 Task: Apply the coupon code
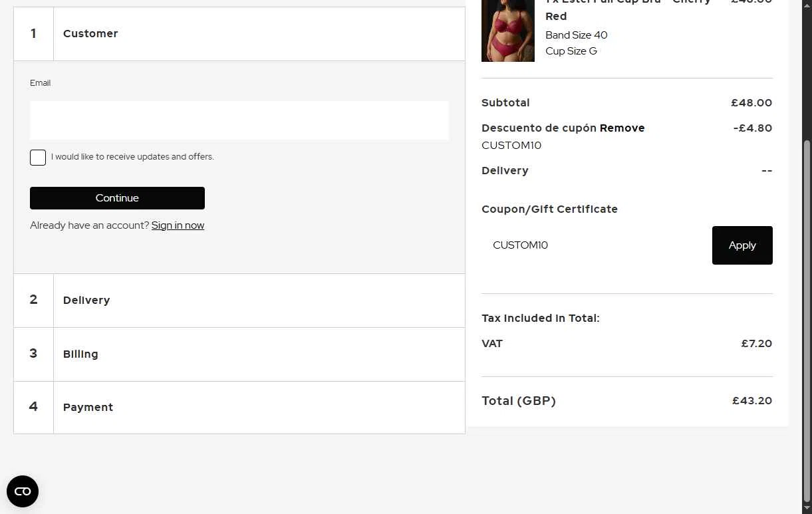(742, 245)
